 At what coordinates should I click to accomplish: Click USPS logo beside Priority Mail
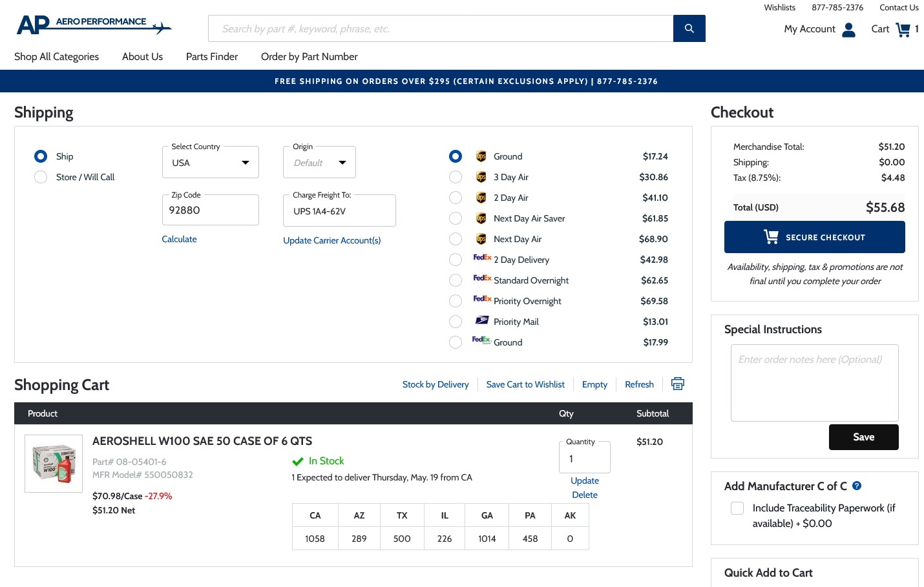(482, 320)
